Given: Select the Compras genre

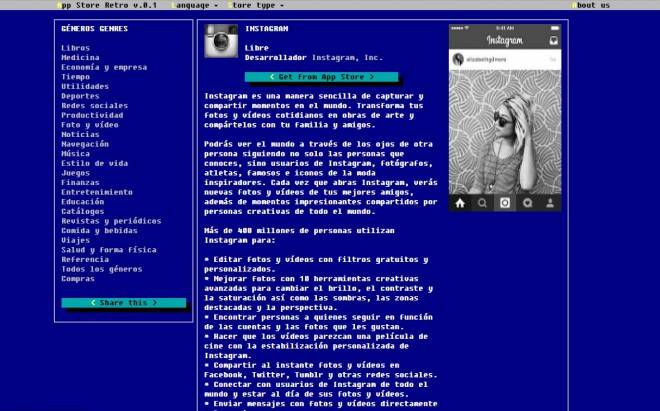Looking at the screenshot, I should [78, 279].
